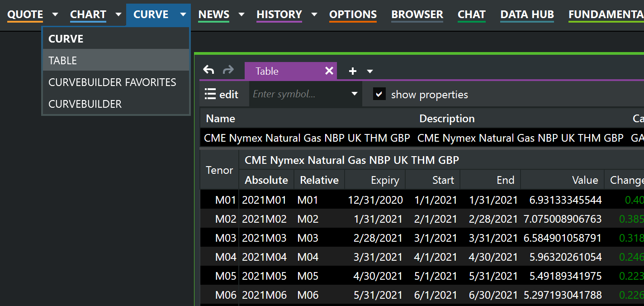Click the Value column header
The height and width of the screenshot is (306, 644).
click(x=563, y=180)
